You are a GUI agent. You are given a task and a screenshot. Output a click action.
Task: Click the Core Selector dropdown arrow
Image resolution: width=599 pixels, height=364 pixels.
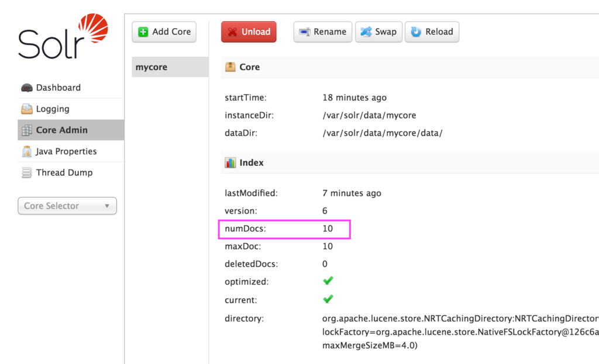(107, 206)
